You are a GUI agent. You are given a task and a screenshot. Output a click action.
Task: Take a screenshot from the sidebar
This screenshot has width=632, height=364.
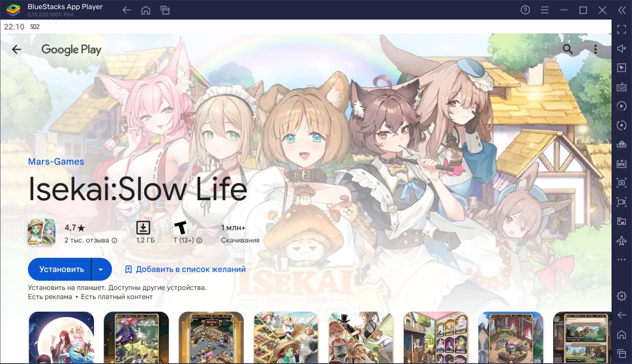(x=622, y=183)
